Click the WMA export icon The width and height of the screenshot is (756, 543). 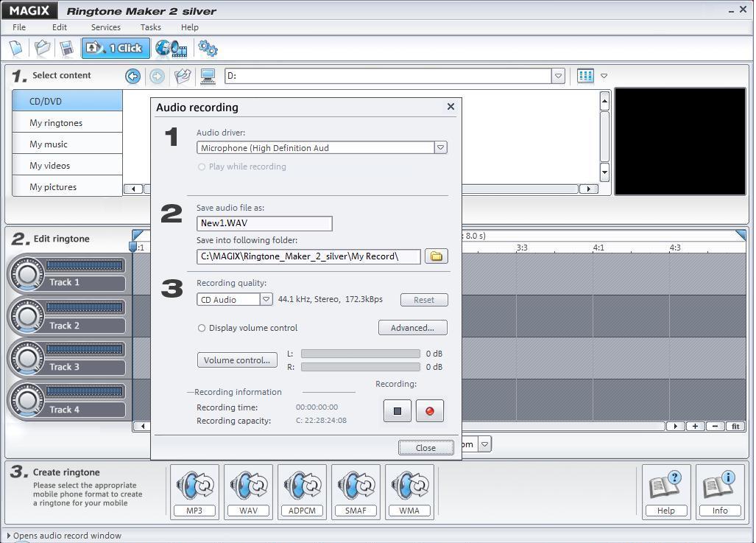409,491
